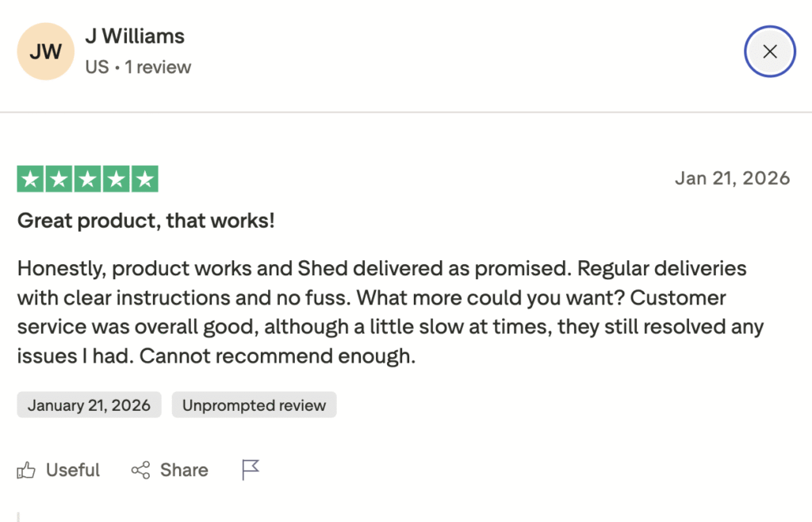Close the review popup with the X button
The height and width of the screenshot is (522, 812).
point(769,52)
